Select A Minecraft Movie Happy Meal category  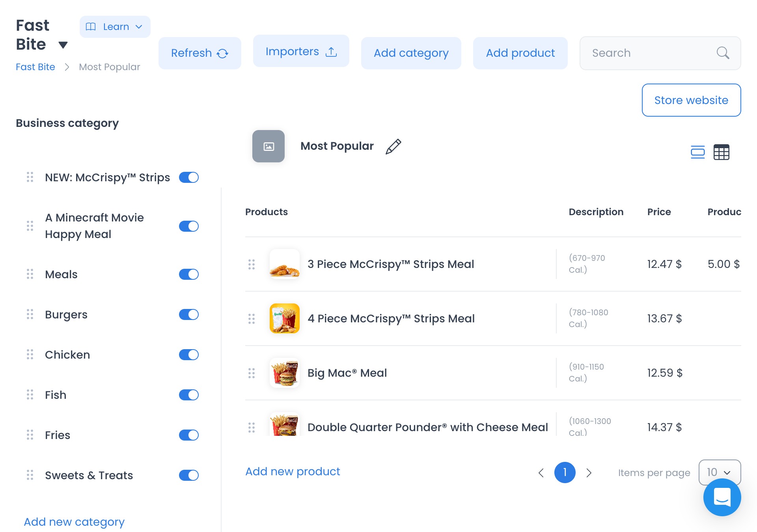[x=94, y=226]
